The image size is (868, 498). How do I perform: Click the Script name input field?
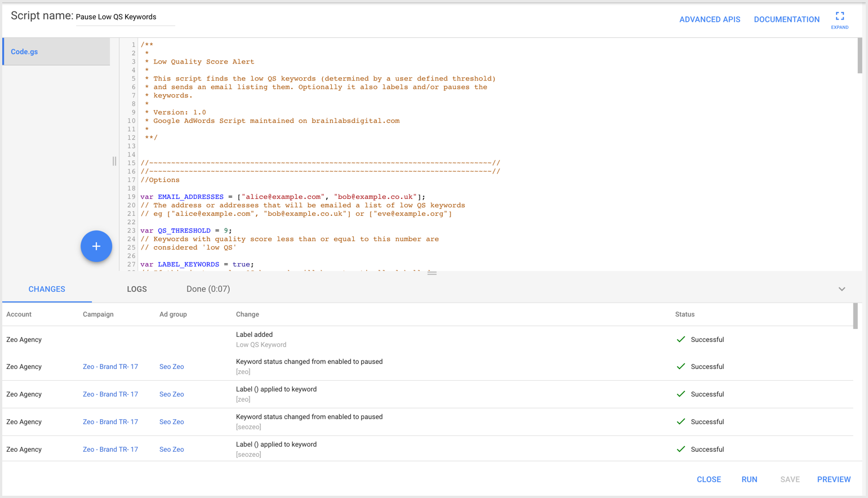click(x=125, y=17)
